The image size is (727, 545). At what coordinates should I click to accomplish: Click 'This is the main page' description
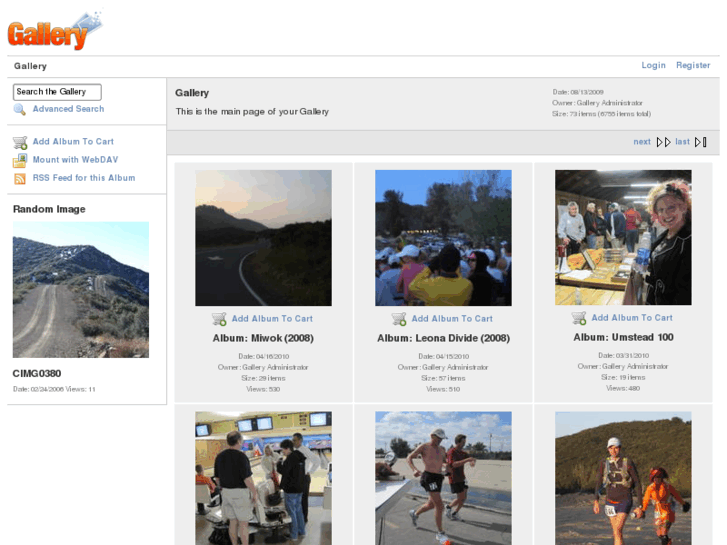(x=252, y=112)
